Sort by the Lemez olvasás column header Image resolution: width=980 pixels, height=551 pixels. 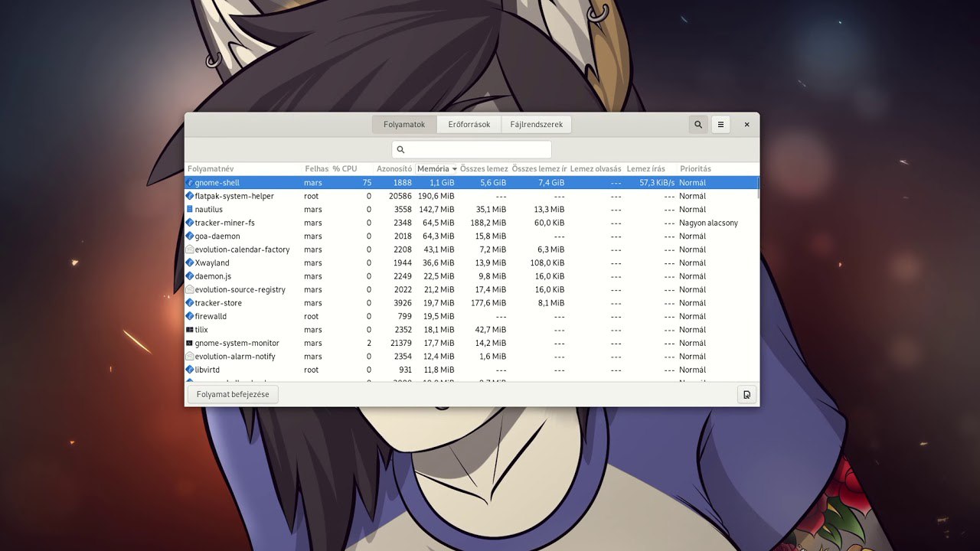(x=596, y=168)
